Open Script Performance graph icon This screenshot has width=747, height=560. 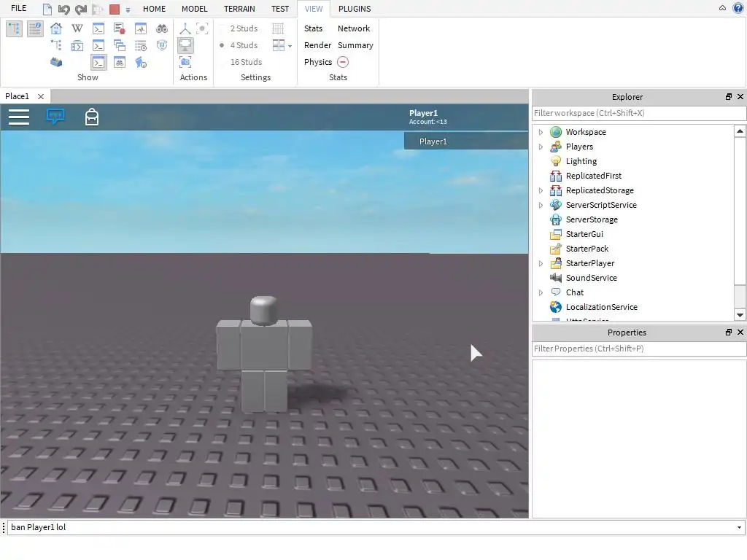click(x=141, y=28)
